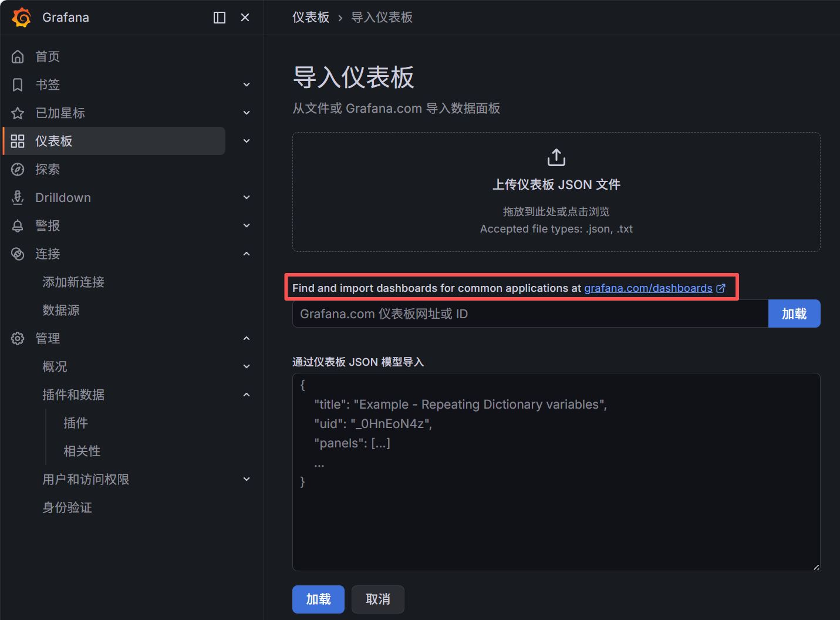Open 身份验证 page
The height and width of the screenshot is (620, 840).
click(x=68, y=507)
